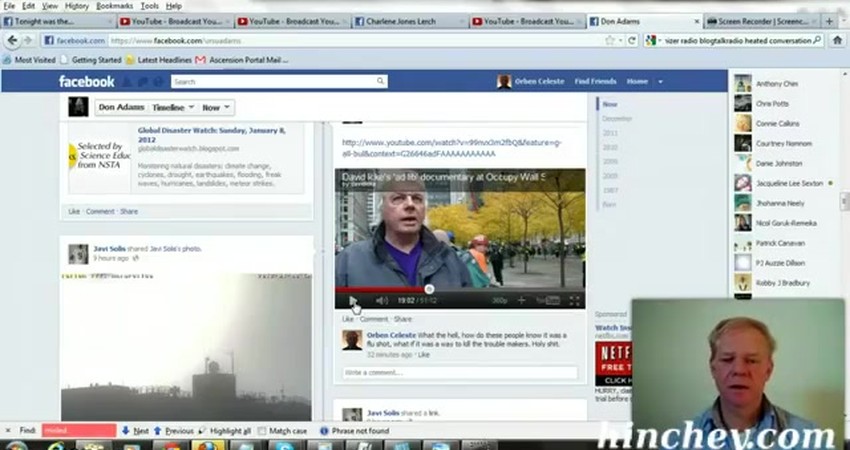Expand the Now dropdown beside Timeline
This screenshot has height=450, width=850.
pos(216,107)
